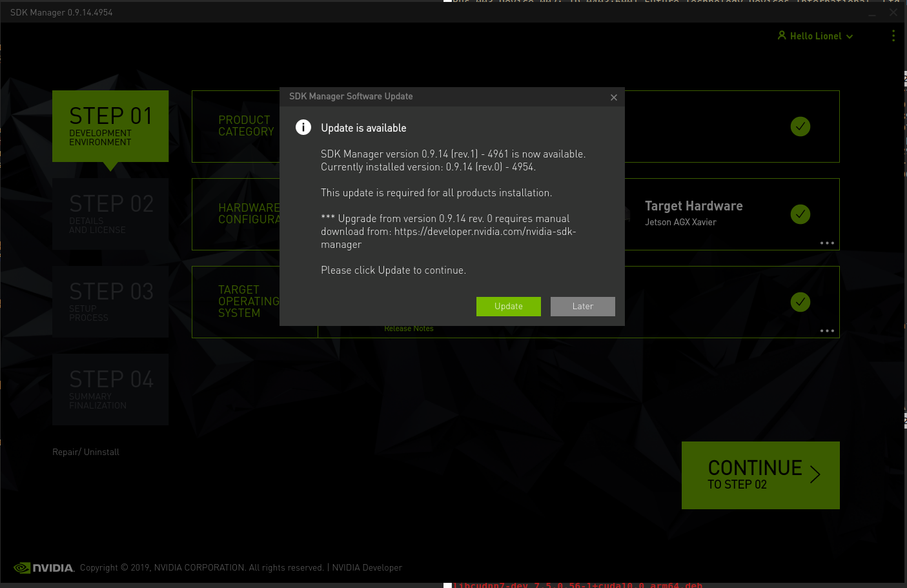Click the 'Update is available' heading
Image resolution: width=907 pixels, height=588 pixels.
pyautogui.click(x=363, y=128)
